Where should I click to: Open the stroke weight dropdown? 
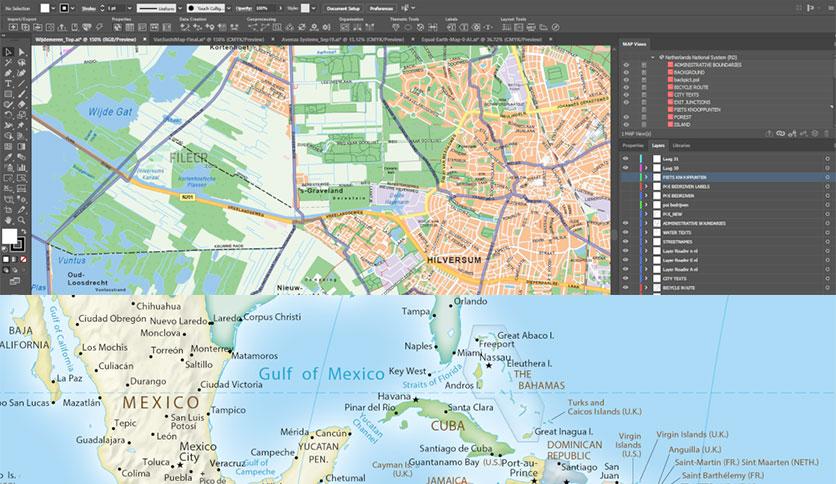coord(129,8)
